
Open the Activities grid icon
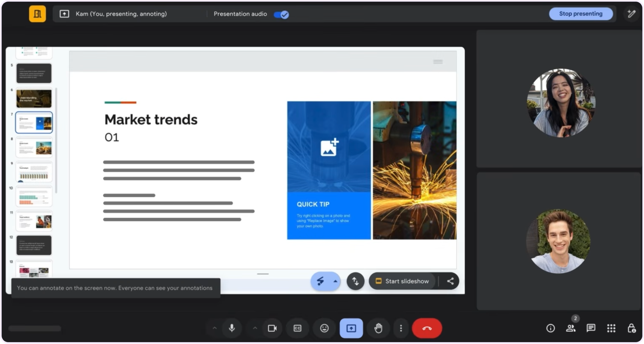(x=611, y=328)
